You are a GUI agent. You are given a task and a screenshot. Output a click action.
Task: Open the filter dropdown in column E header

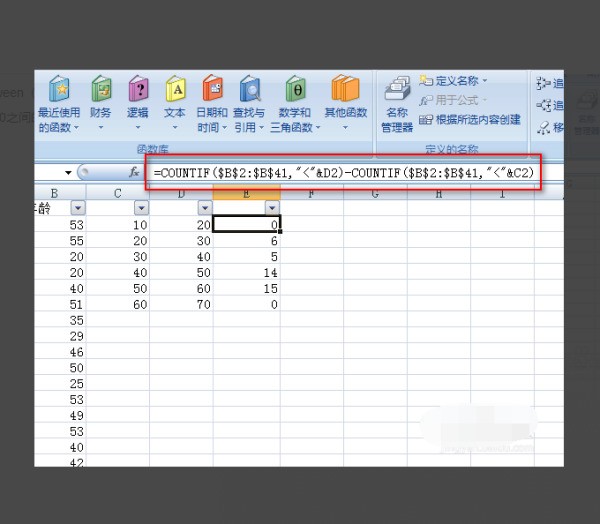point(269,208)
